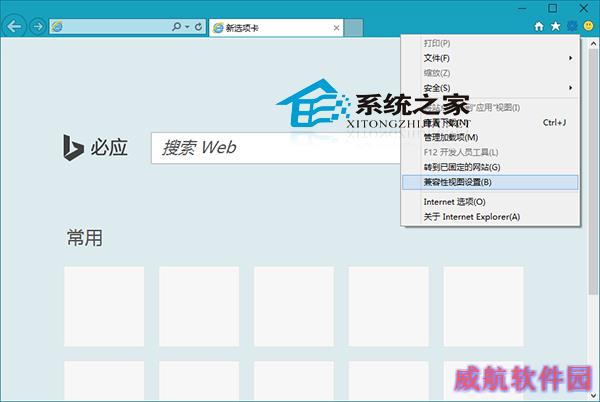Click the search magnifier in address bar

click(176, 26)
